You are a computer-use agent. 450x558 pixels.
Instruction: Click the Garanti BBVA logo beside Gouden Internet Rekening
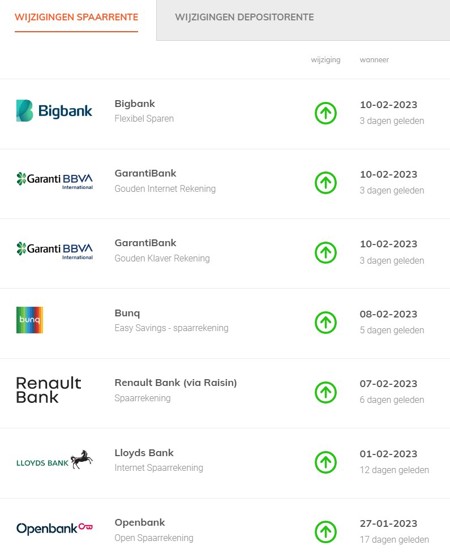click(54, 180)
